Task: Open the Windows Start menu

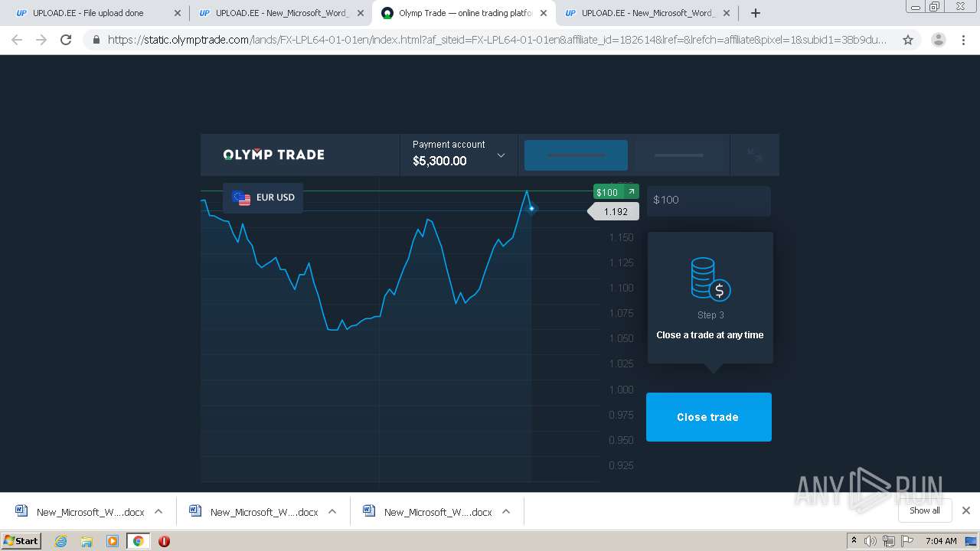Action: (x=21, y=540)
